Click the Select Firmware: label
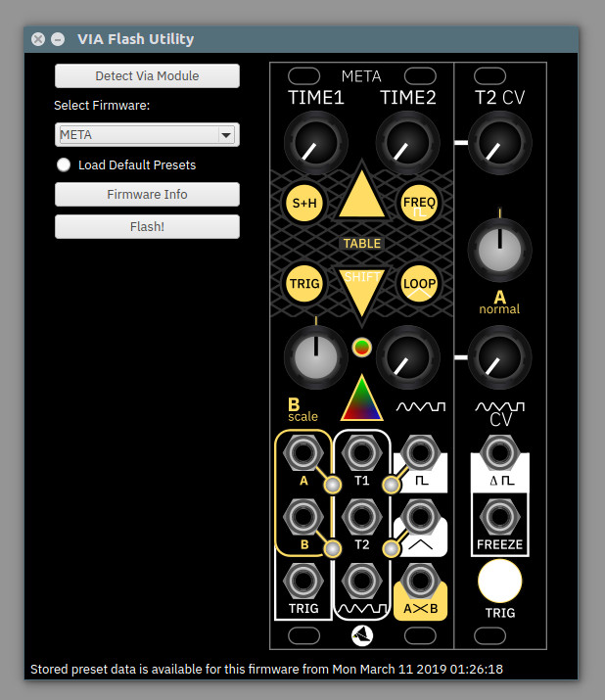Screen dimensions: 605x700 pos(102,106)
